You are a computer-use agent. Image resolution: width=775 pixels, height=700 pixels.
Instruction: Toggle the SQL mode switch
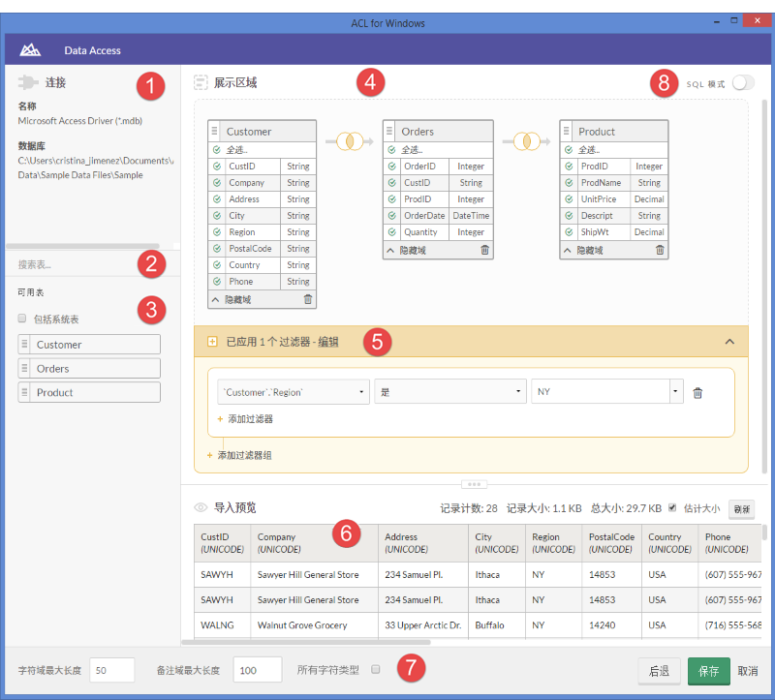(x=742, y=83)
